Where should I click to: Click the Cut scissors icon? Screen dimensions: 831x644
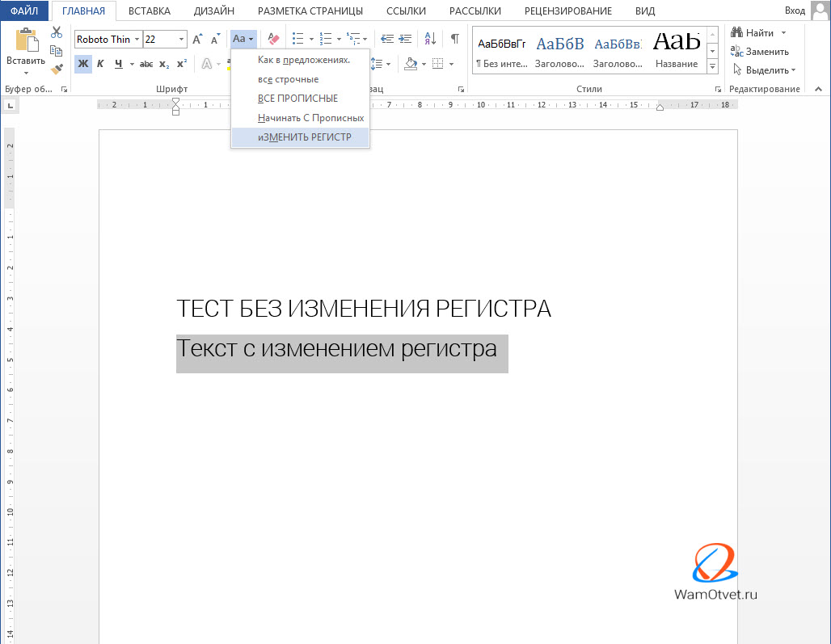click(56, 32)
